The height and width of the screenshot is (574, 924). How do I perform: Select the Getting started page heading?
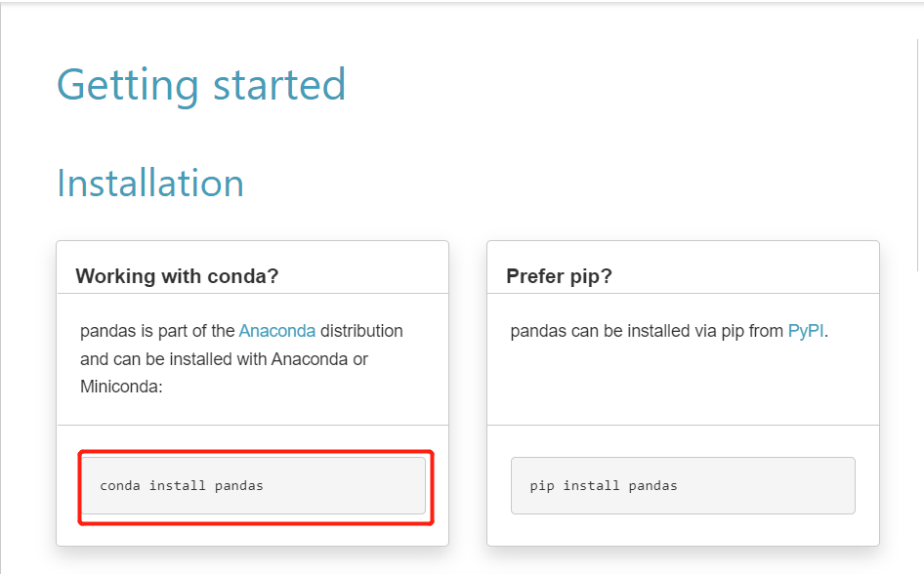[201, 85]
